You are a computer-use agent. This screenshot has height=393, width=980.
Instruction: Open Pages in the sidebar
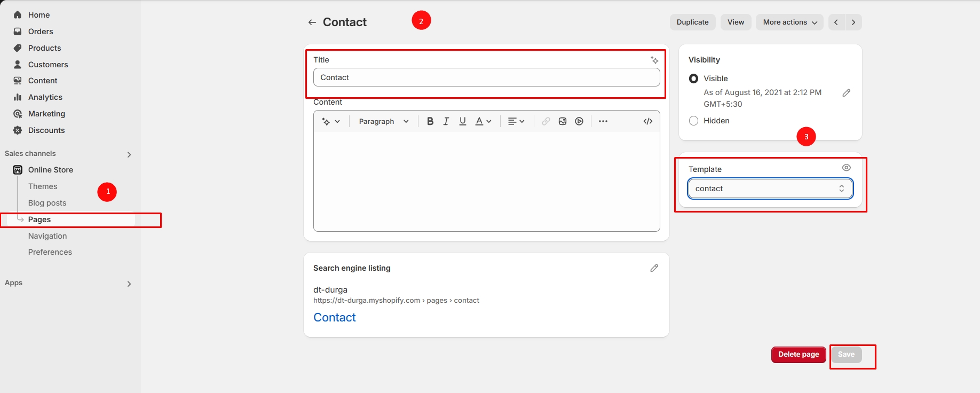point(39,219)
